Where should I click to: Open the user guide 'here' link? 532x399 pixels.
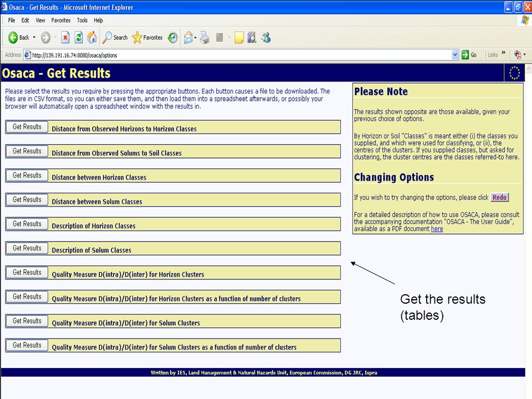tap(437, 229)
